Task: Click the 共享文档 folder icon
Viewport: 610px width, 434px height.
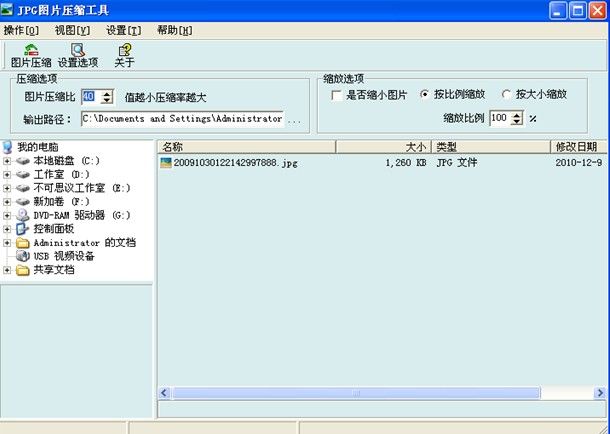Action: point(23,270)
